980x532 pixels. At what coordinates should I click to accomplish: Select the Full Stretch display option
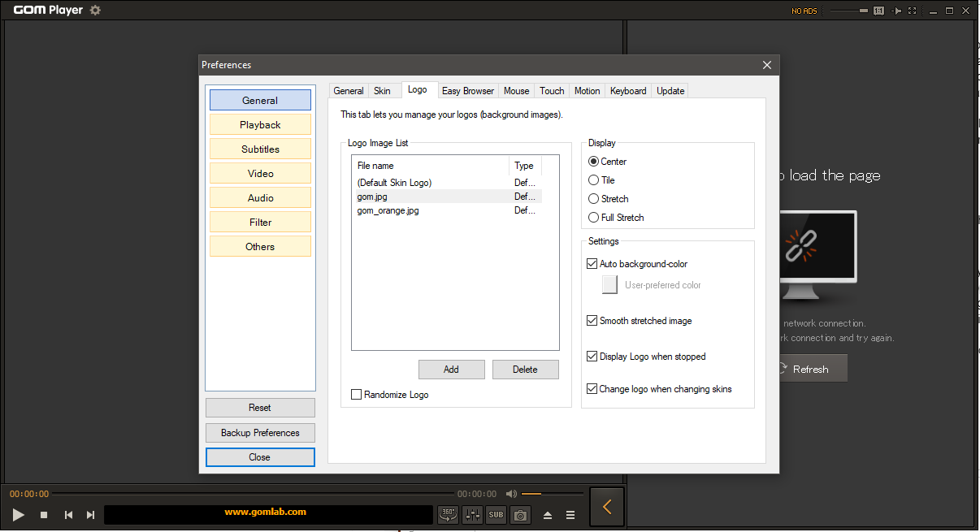coord(616,218)
